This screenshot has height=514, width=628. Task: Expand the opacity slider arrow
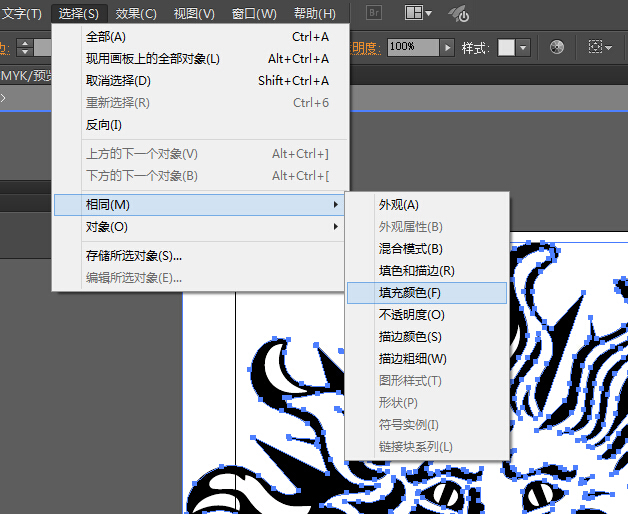click(x=447, y=48)
